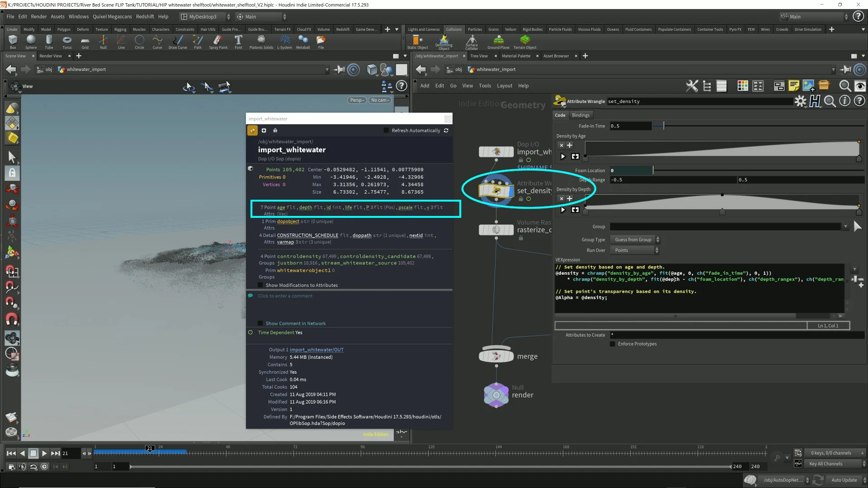
Task: Toggle Enforce Prototypes checkbox
Action: 613,344
